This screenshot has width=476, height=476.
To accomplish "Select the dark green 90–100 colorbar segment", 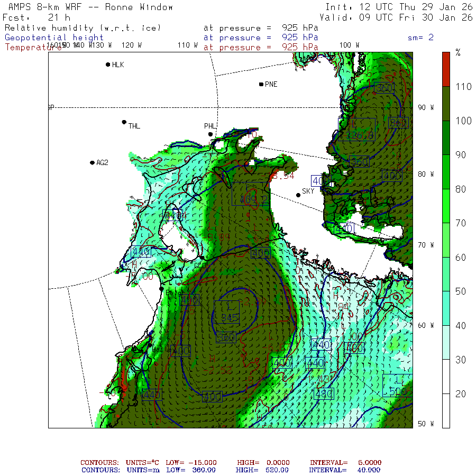I will point(446,138).
